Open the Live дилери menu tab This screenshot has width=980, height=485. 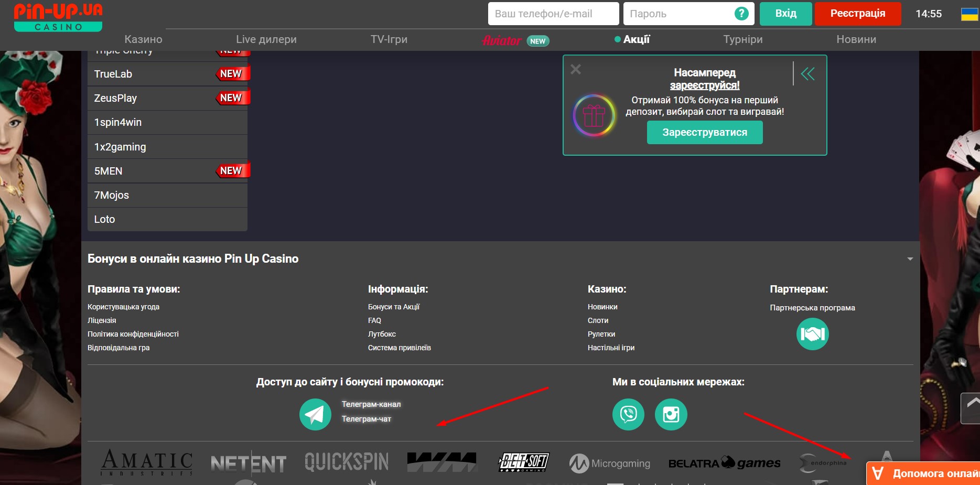266,39
